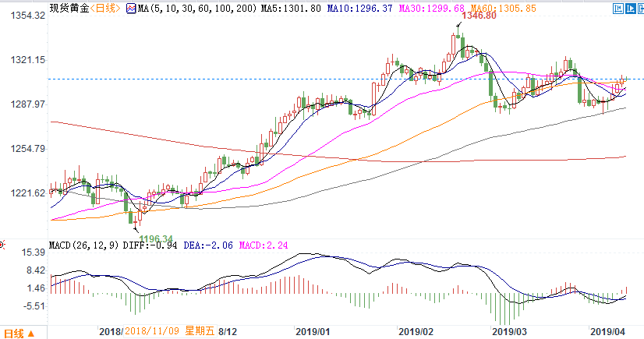Click the arrow marker at the 1346.80 high
Viewport: 644px width, 339px height.
click(x=458, y=25)
